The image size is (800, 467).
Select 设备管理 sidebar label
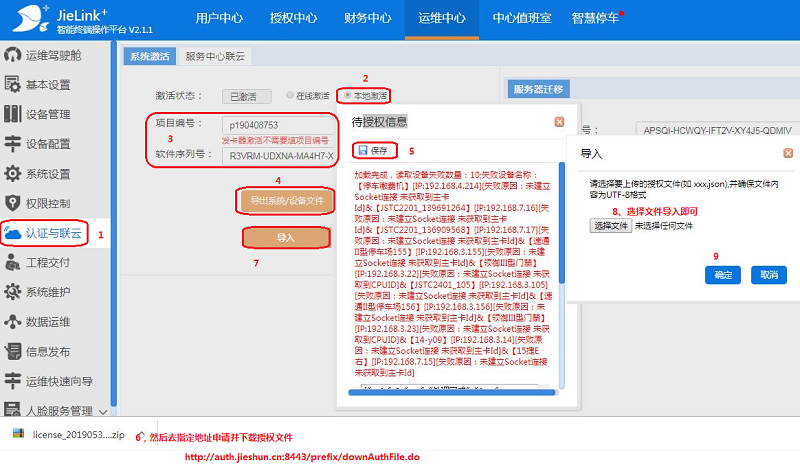point(48,114)
